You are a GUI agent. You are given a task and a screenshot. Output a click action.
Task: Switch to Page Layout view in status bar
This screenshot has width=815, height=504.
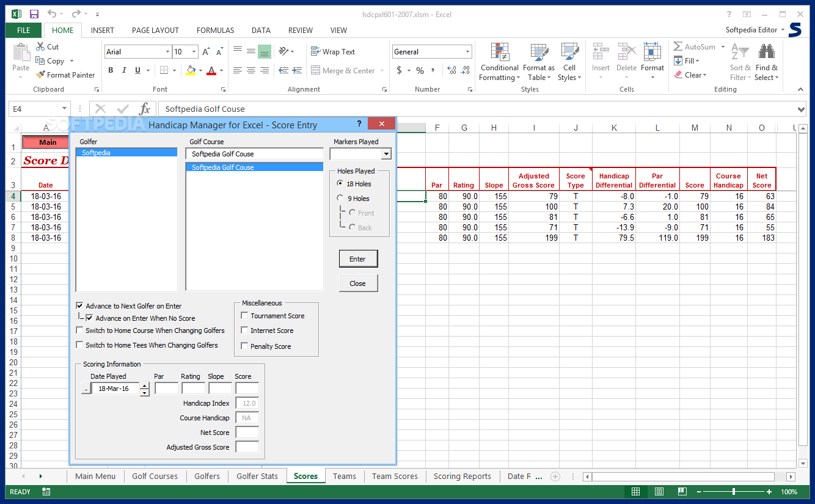point(659,492)
